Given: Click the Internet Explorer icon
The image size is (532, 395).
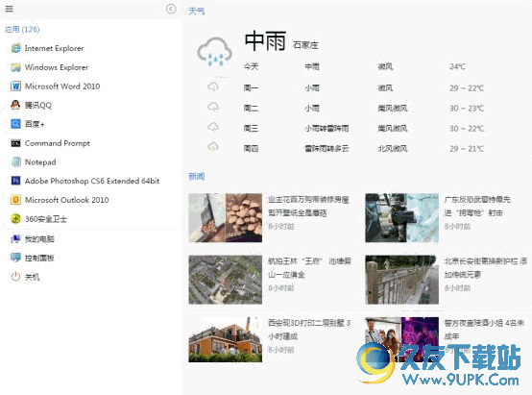Looking at the screenshot, I should click(x=15, y=48).
